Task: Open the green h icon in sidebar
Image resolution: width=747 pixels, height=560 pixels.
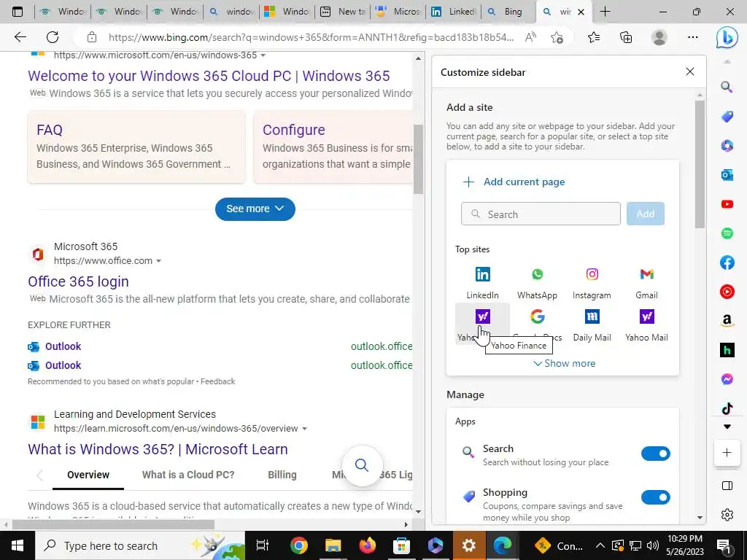Action: point(727,350)
